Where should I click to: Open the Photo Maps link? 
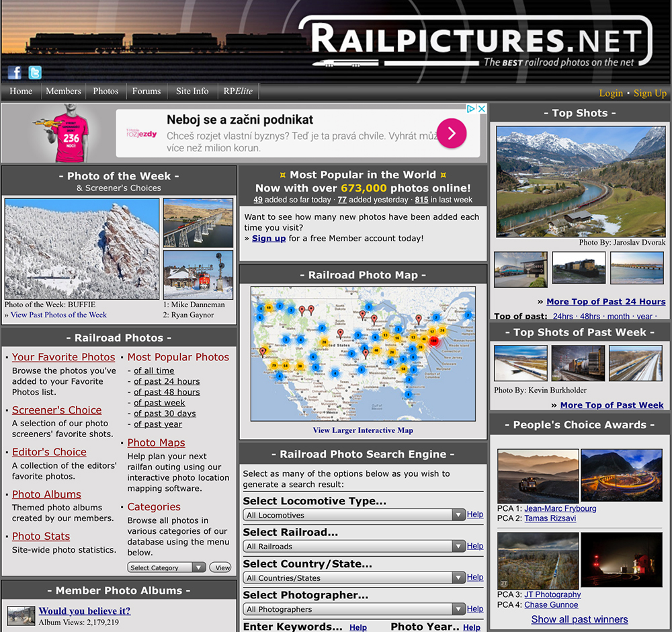tap(156, 442)
